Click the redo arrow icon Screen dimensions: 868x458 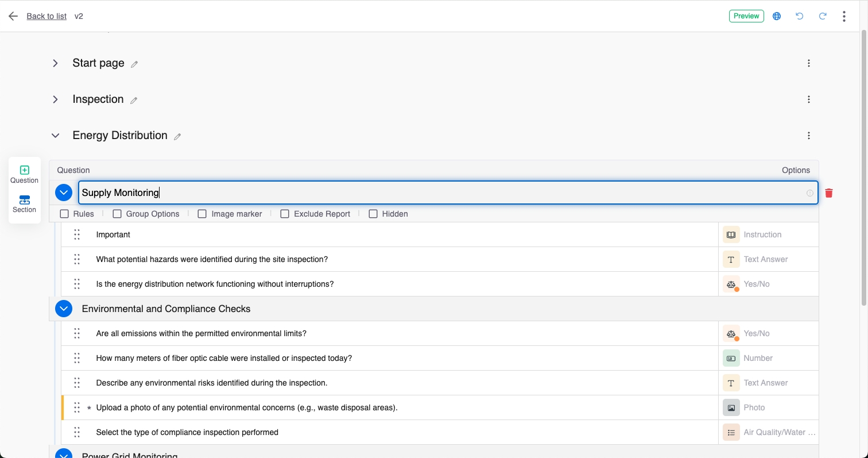[822, 16]
